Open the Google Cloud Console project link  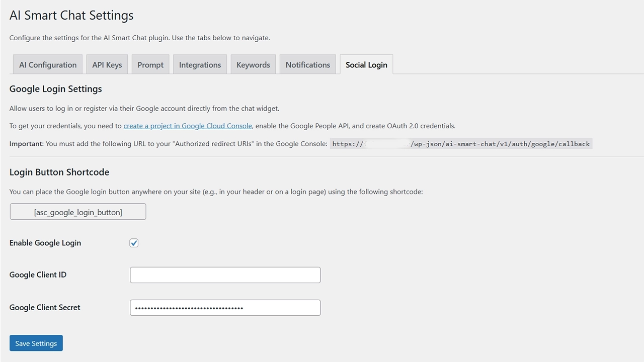click(188, 126)
